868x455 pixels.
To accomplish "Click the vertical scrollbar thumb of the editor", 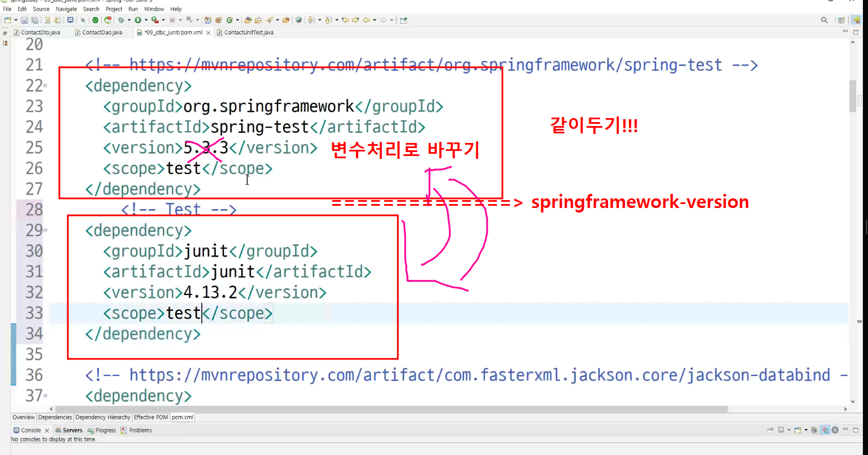I will (x=853, y=96).
